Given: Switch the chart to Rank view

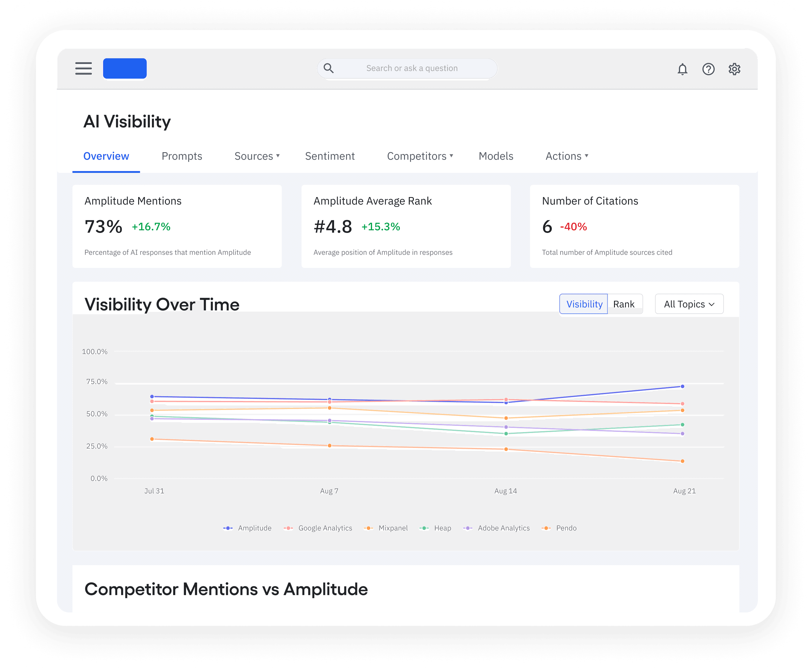Looking at the screenshot, I should point(624,304).
